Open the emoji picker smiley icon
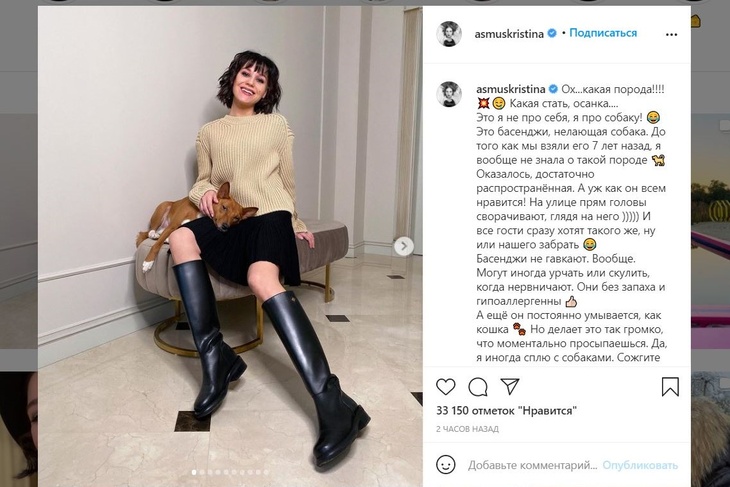Screen dimensions: 730x487 point(447,465)
